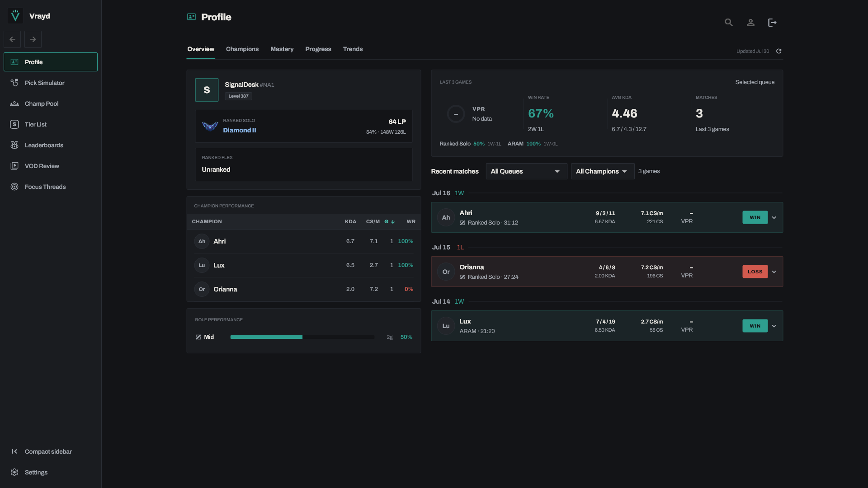
Task: Click the WIN badge on Ahri match
Action: [x=755, y=217]
